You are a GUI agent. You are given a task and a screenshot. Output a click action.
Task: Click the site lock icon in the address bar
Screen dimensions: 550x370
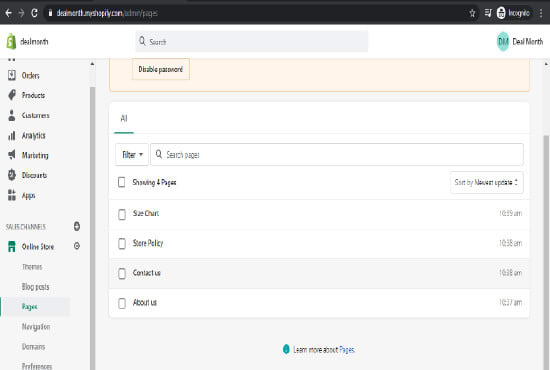[51, 13]
